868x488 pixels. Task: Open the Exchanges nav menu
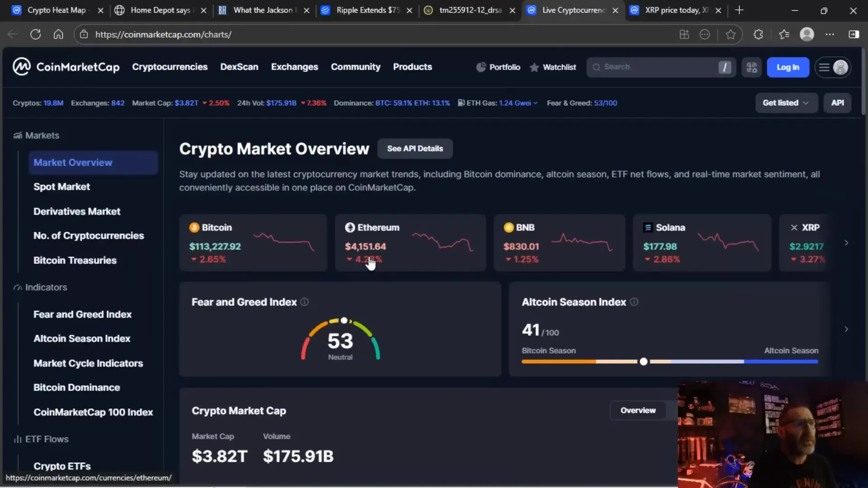[x=294, y=67]
